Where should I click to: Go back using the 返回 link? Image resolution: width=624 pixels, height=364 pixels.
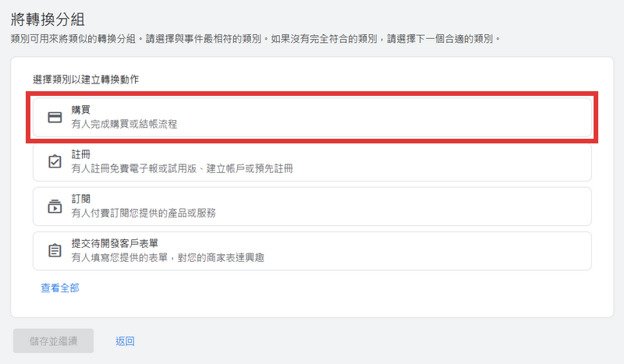click(125, 341)
